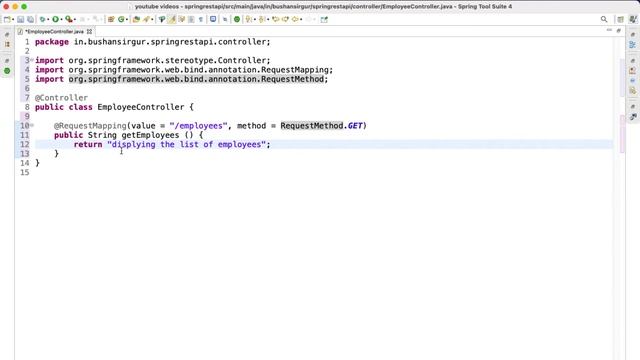Open the yellow view icon in right trim
This screenshot has width=640, height=360.
click(633, 91)
